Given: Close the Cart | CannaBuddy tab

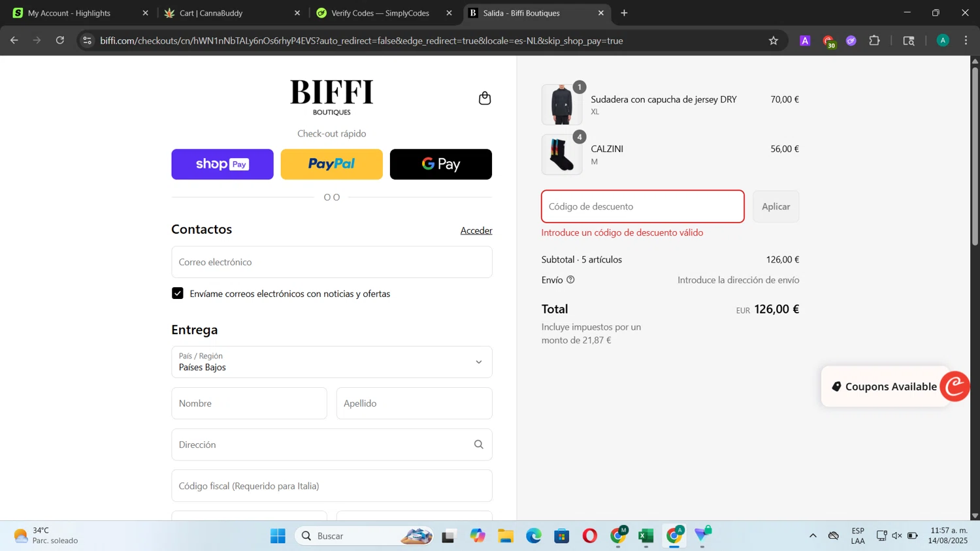Looking at the screenshot, I should [x=297, y=13].
